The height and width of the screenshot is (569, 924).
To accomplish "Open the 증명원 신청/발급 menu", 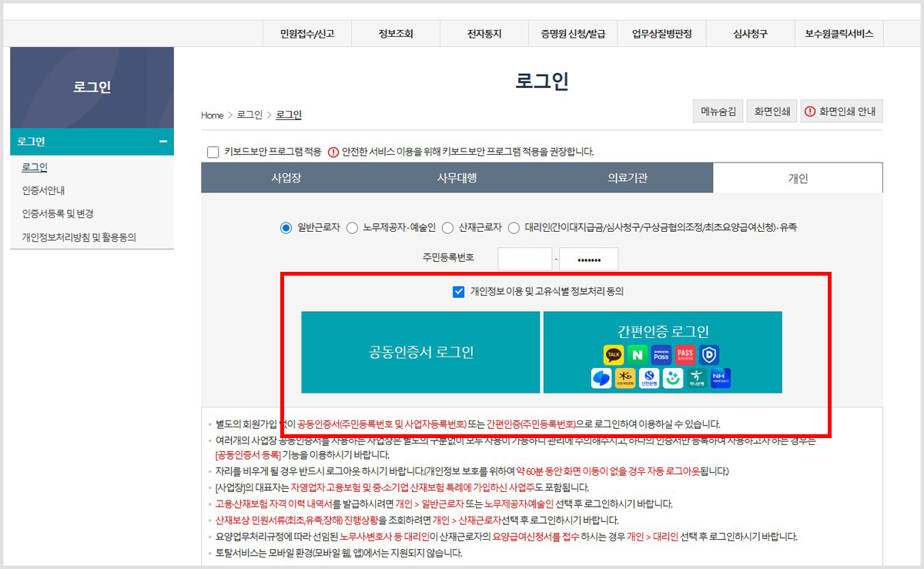I will click(573, 34).
